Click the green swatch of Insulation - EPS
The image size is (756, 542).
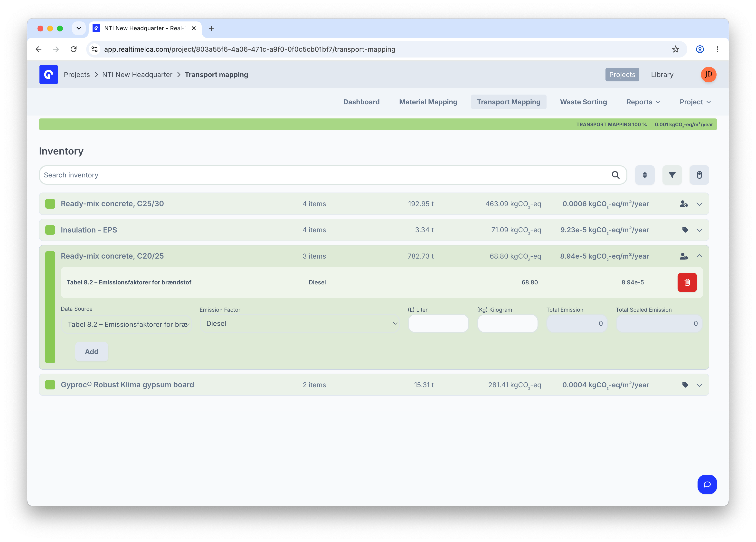pos(50,230)
